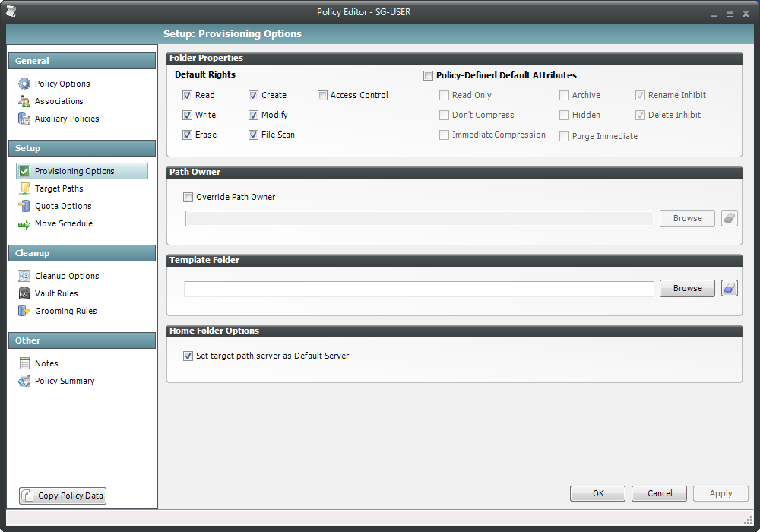This screenshot has height=532, width=760.
Task: Open Grooming Rules
Action: 65,311
